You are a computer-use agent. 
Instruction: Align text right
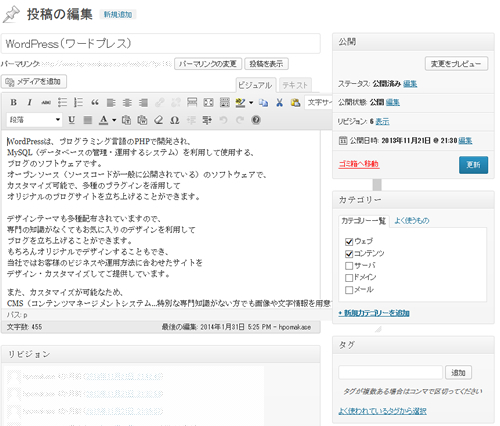tap(143, 102)
